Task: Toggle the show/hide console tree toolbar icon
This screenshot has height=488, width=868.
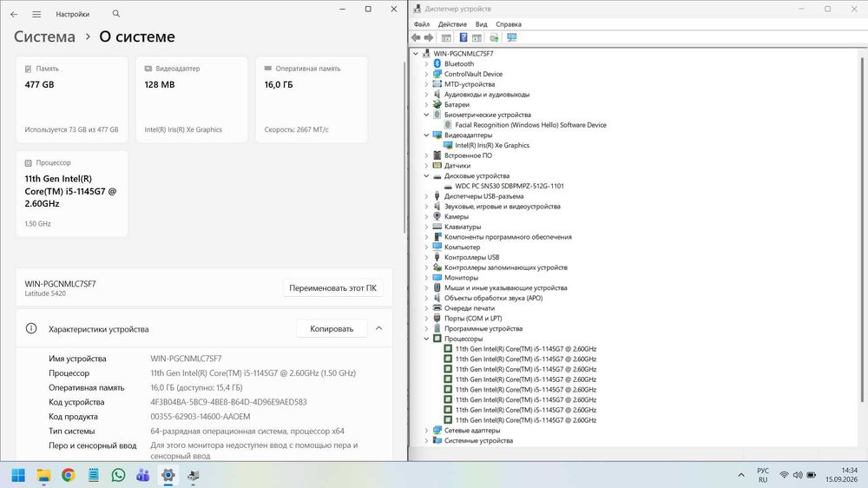Action: click(x=446, y=37)
